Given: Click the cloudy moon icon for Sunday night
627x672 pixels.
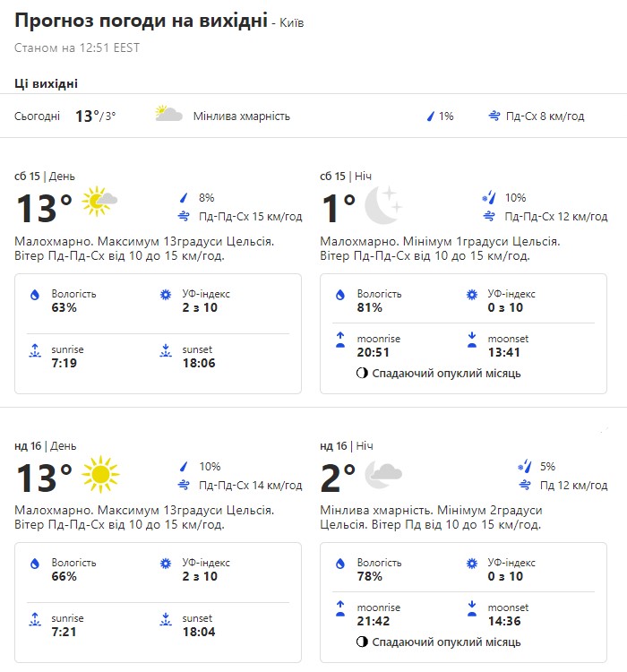Looking at the screenshot, I should tap(383, 473).
